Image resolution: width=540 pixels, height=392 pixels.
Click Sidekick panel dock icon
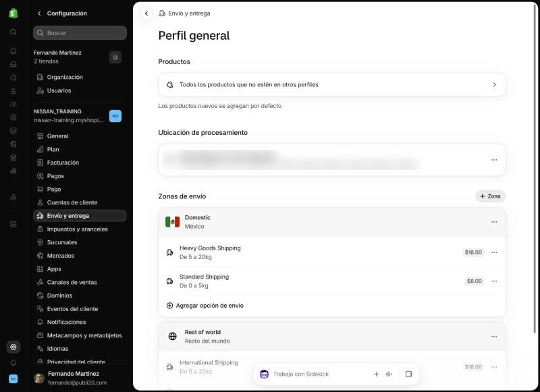tap(408, 374)
